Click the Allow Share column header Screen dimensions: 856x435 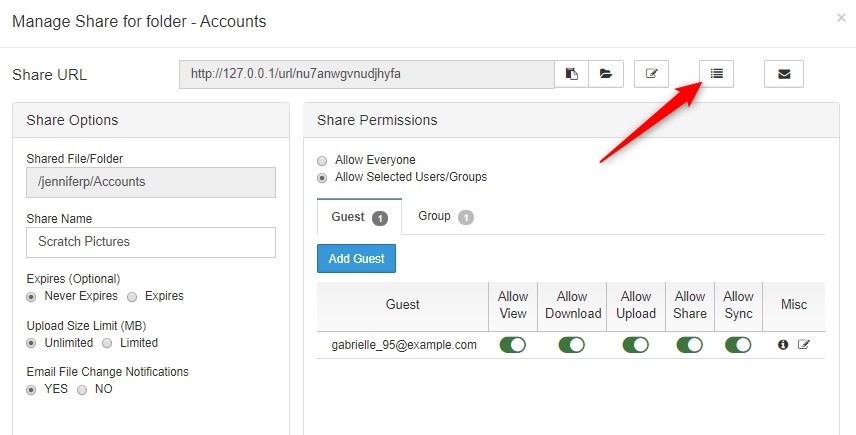pos(689,305)
